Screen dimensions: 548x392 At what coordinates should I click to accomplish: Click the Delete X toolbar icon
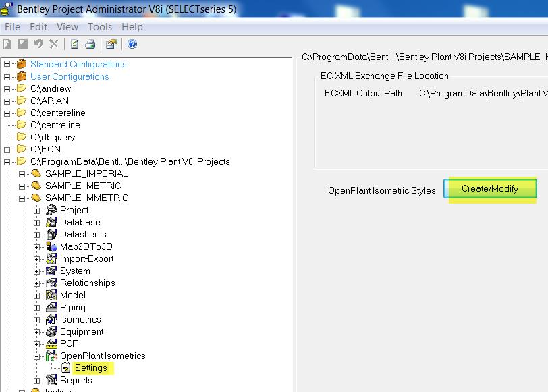(53, 44)
